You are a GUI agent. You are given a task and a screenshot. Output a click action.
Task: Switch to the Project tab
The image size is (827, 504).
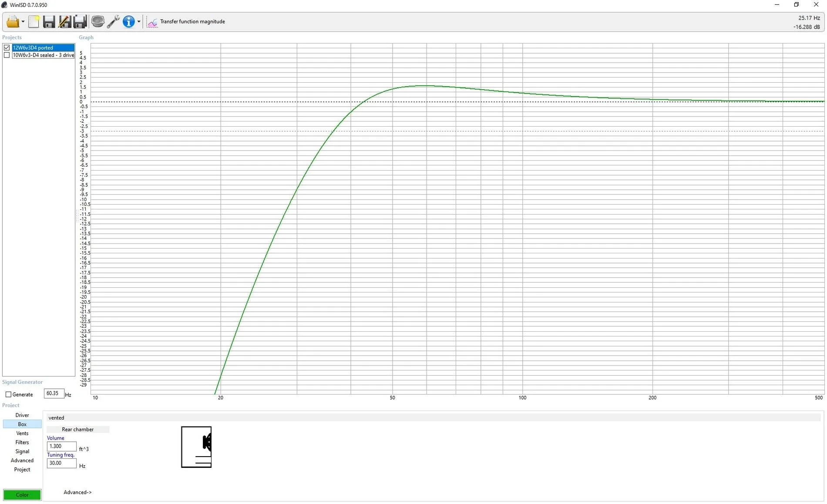(x=22, y=470)
